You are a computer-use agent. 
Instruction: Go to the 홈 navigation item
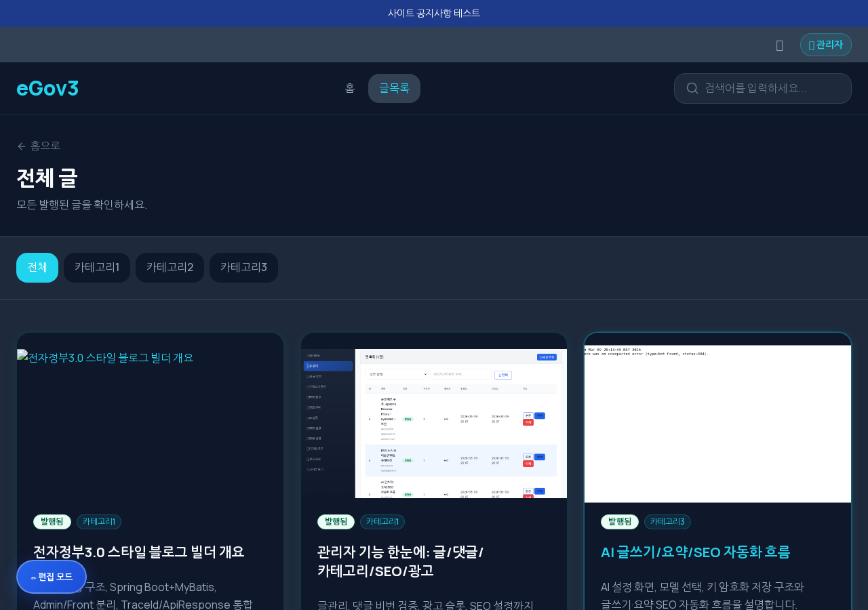click(x=350, y=88)
